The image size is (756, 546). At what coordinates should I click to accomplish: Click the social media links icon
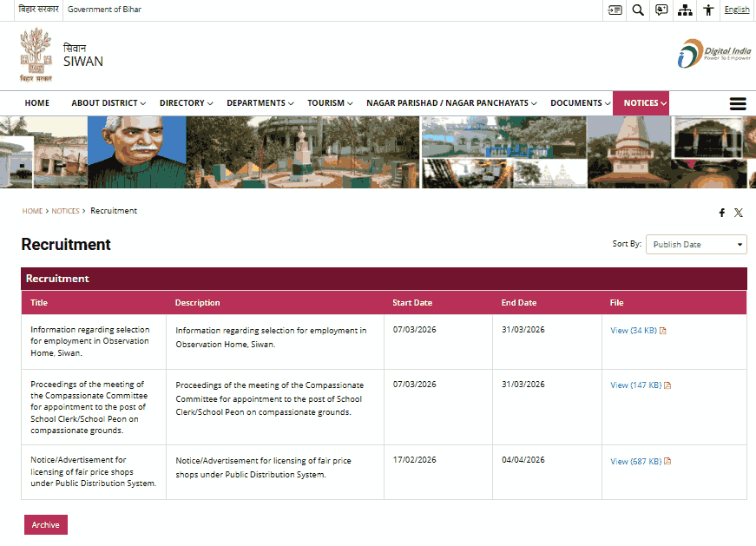tap(661, 10)
